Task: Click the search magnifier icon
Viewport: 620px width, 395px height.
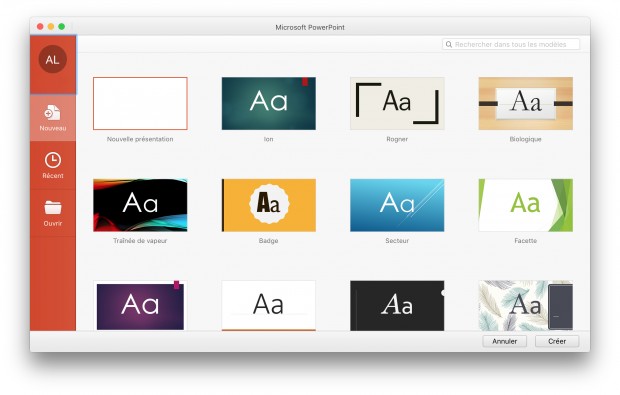Action: point(449,44)
